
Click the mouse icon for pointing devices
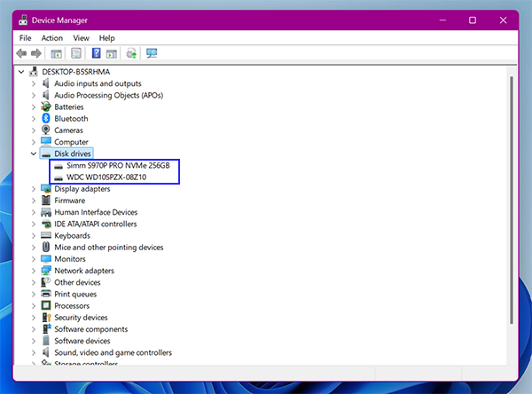click(x=46, y=247)
